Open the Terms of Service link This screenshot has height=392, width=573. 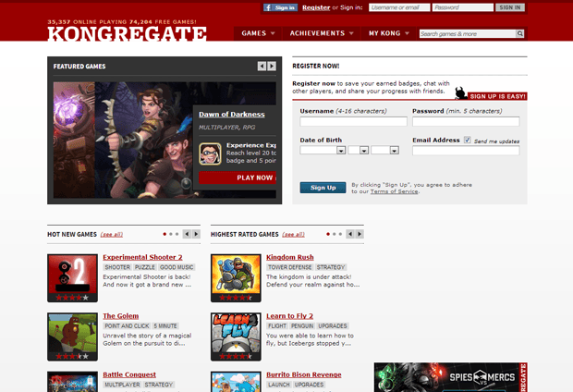pos(394,191)
